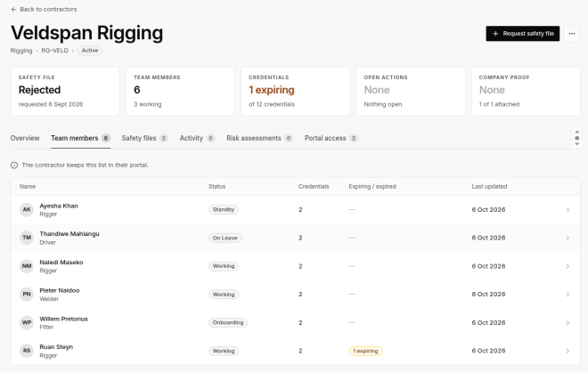Open Thandiwe Mahlangu row chevron
Viewport: 588px width, 372px height.
tap(568, 238)
